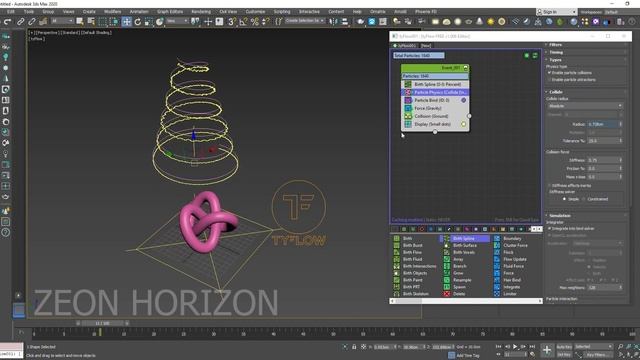Image resolution: width=640 pixels, height=360 pixels.
Task: Click the Spawn operator icon in depot
Action: (447, 287)
